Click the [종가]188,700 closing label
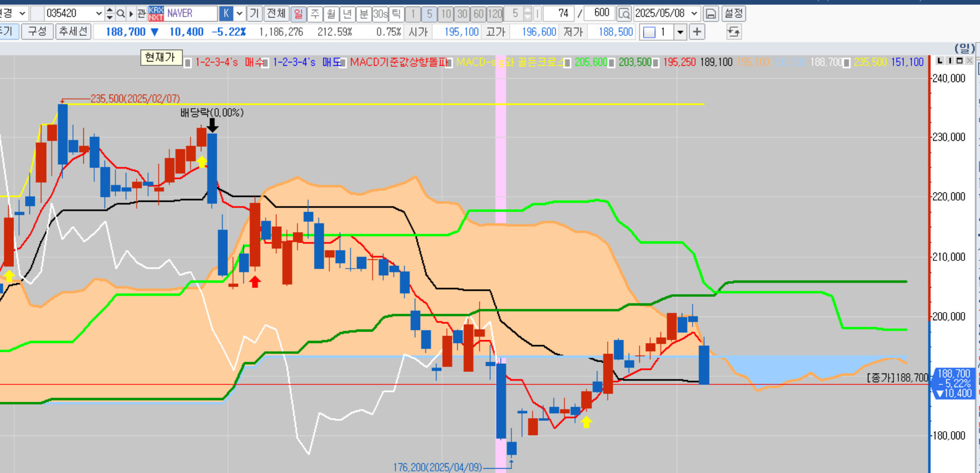980x473 pixels. click(898, 378)
